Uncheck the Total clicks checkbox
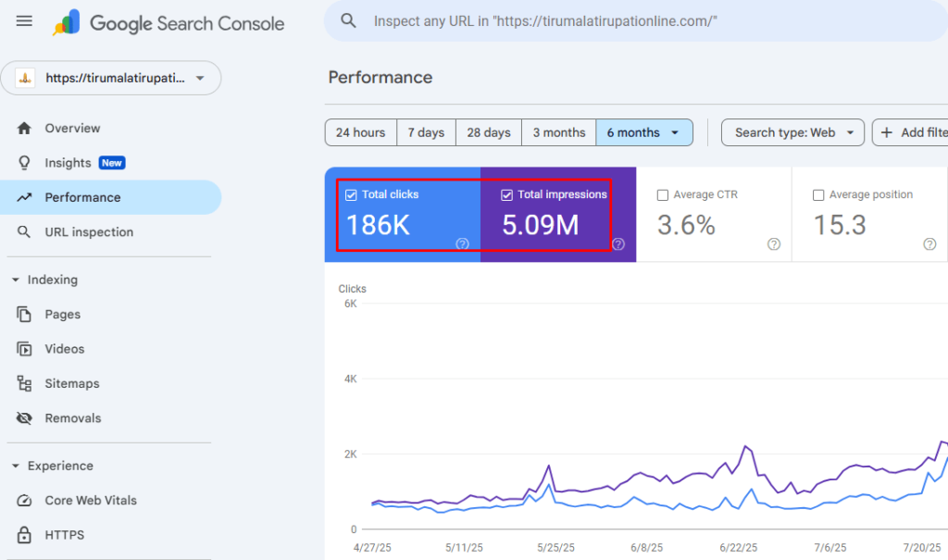The width and height of the screenshot is (948, 560). pos(351,195)
